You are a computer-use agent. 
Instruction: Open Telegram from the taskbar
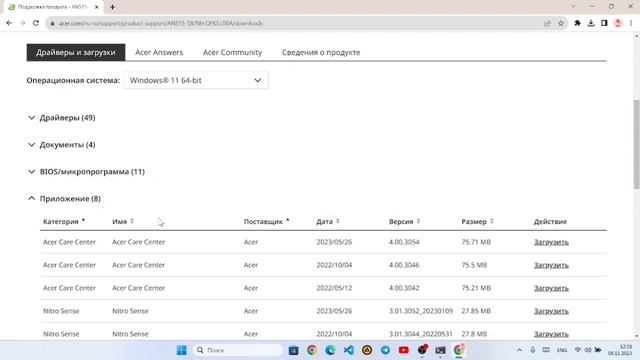pos(385,350)
